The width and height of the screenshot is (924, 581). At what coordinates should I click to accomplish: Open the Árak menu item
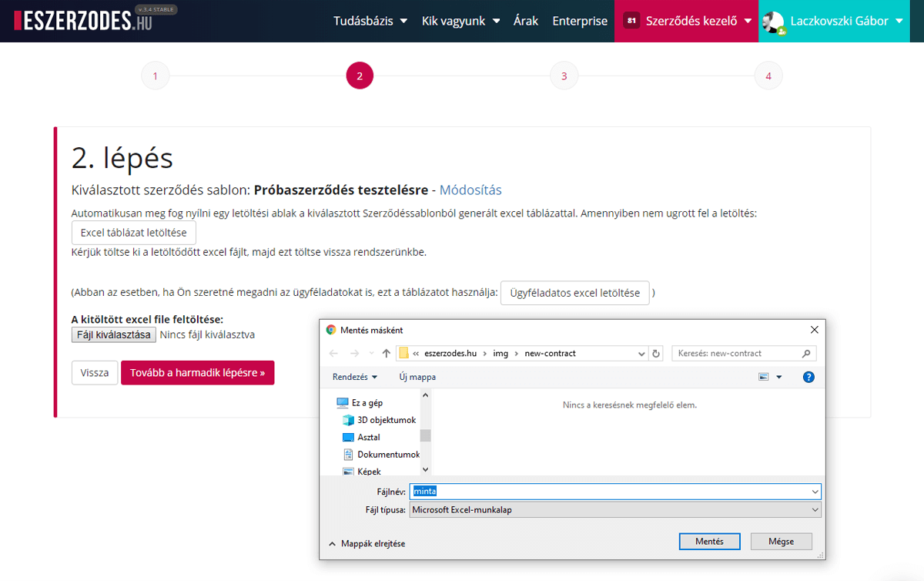pos(526,22)
